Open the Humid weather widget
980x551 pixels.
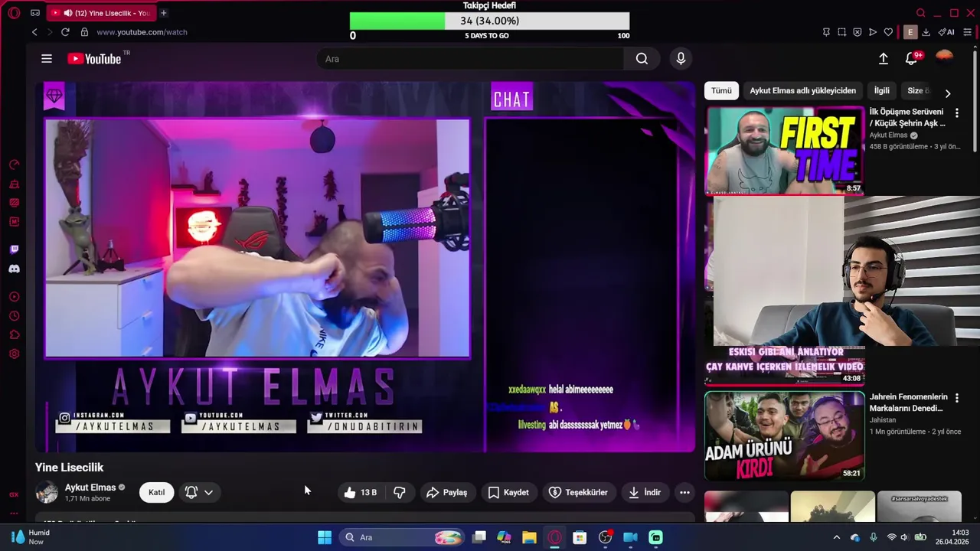(x=31, y=537)
